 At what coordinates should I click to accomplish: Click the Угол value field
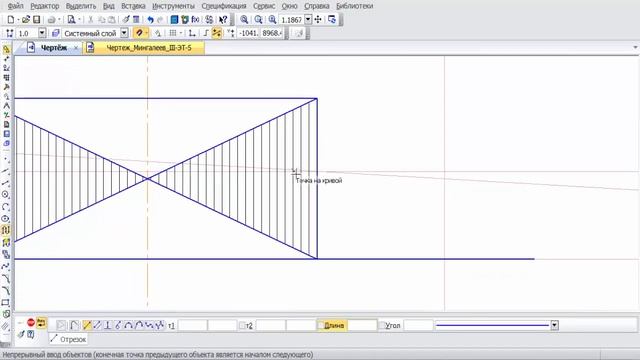[418, 325]
